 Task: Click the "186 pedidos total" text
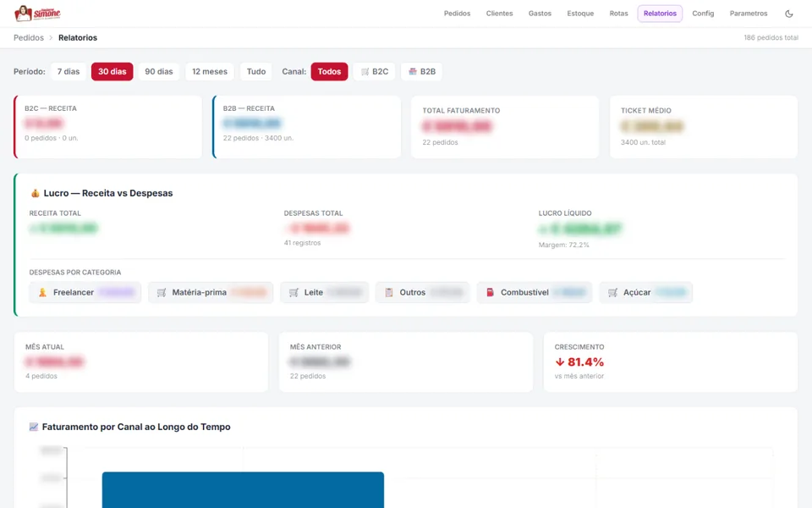point(771,38)
